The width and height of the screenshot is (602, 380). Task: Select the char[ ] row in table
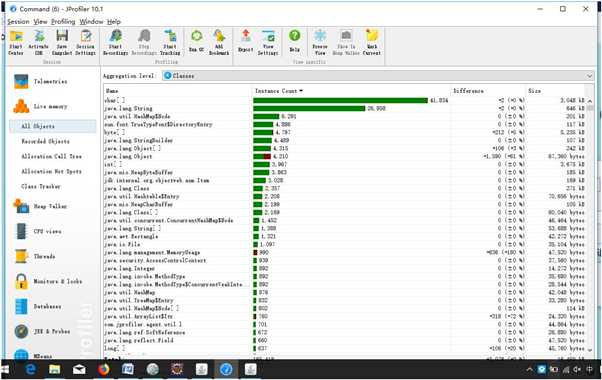[x=345, y=100]
